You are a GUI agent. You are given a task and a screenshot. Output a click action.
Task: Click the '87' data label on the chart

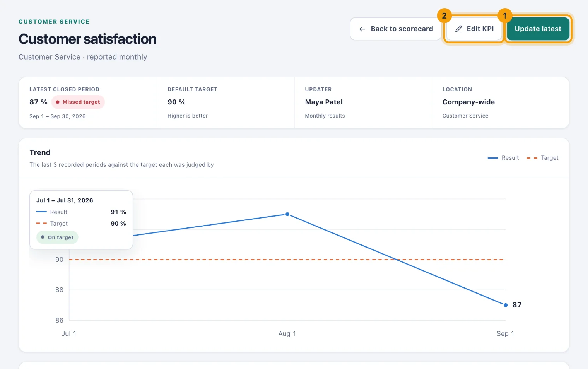[517, 305]
